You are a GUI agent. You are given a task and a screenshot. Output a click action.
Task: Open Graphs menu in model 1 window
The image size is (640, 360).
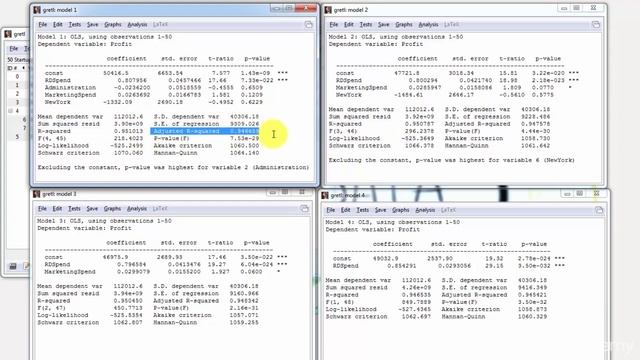pos(113,24)
